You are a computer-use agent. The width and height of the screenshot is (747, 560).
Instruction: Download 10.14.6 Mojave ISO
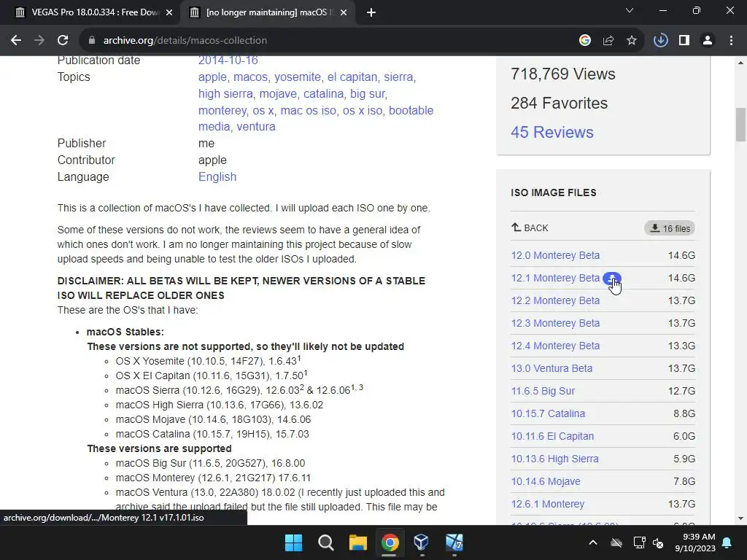pyautogui.click(x=546, y=482)
